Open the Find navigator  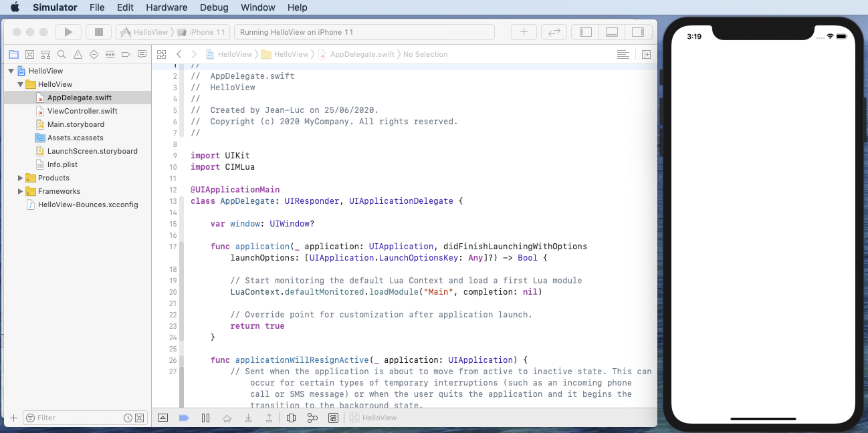pos(62,54)
